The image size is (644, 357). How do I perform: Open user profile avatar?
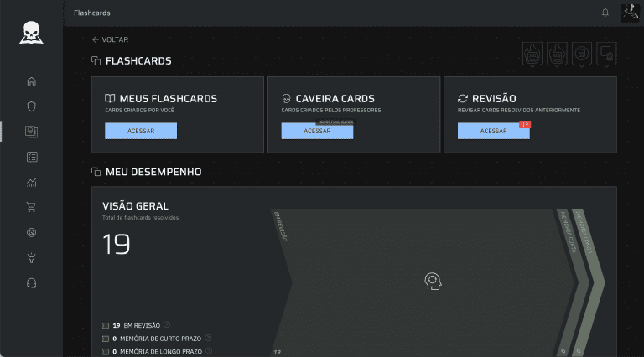tap(630, 13)
